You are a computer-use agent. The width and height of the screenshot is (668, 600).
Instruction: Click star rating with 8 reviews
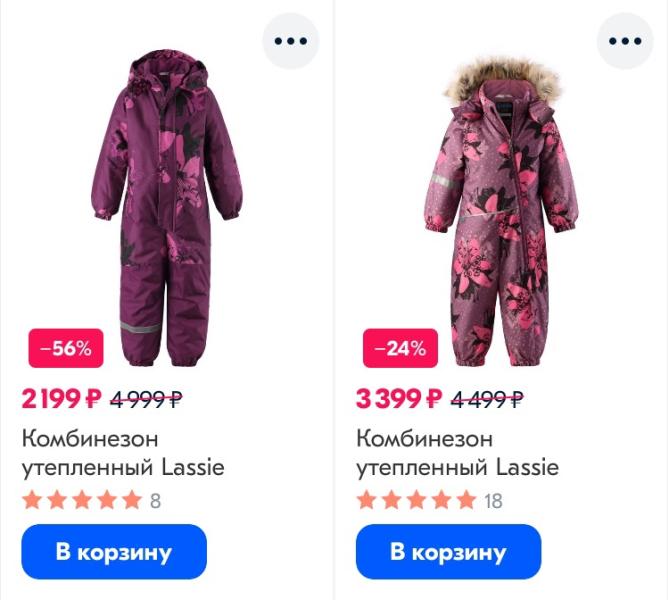click(x=92, y=500)
